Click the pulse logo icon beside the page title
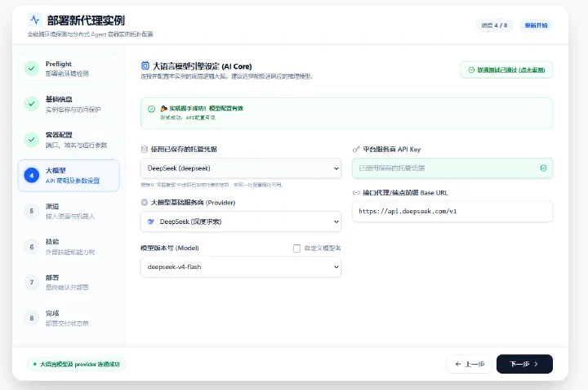Image resolution: width=588 pixels, height=390 pixels. pyautogui.click(x=35, y=20)
